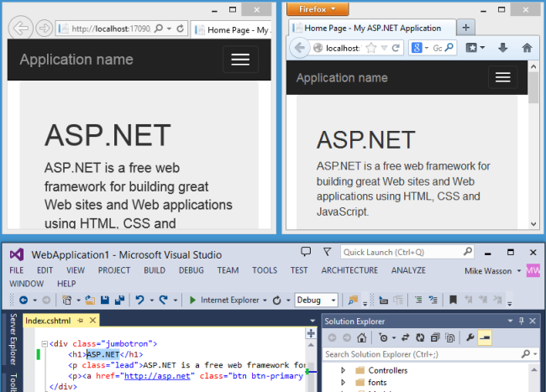The width and height of the screenshot is (546, 392).
Task: Open the DEBUG menu
Action: [192, 270]
